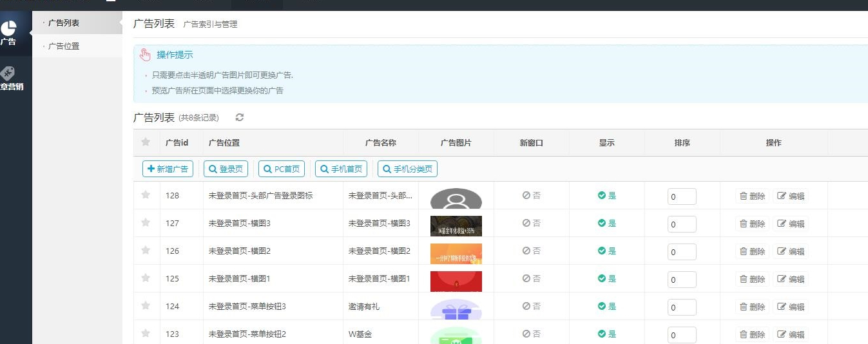Click the orange ad image for 横图2
The image size is (868, 344).
[x=456, y=254]
